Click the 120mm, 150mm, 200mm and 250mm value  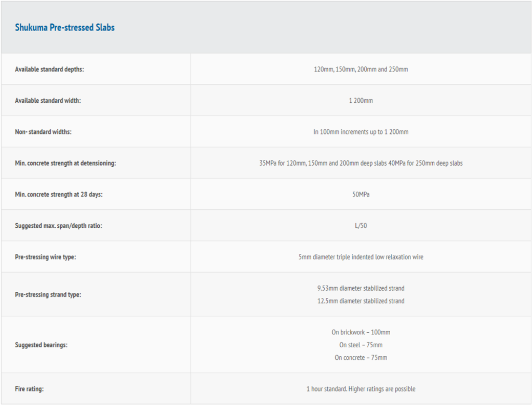coord(361,70)
